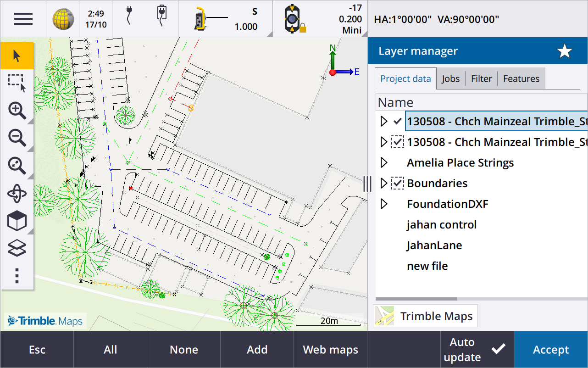Expand the FoundationDXF tree node
This screenshot has width=588, height=368.
point(384,204)
